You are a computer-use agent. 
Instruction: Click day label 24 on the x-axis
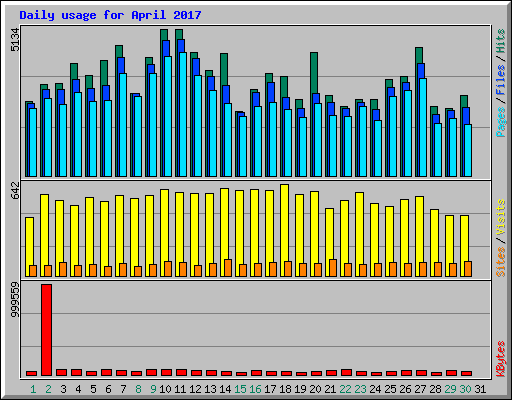coord(375,389)
